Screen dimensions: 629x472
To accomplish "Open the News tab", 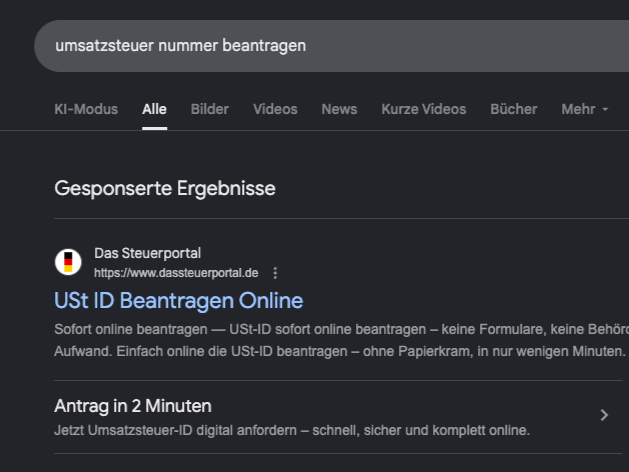I will click(x=339, y=109).
